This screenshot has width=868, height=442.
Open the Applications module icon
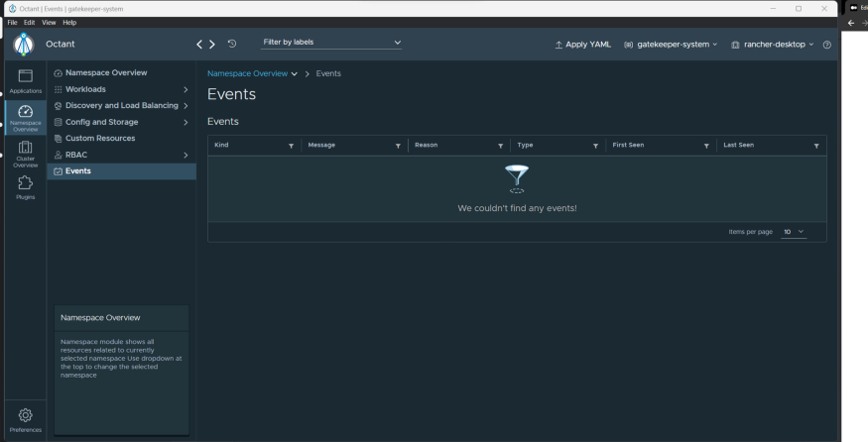click(26, 80)
